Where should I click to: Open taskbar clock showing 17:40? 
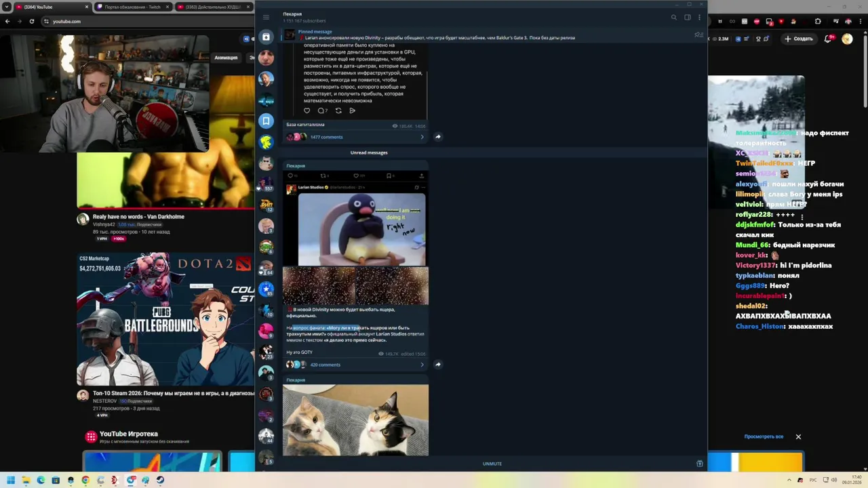[x=852, y=480]
